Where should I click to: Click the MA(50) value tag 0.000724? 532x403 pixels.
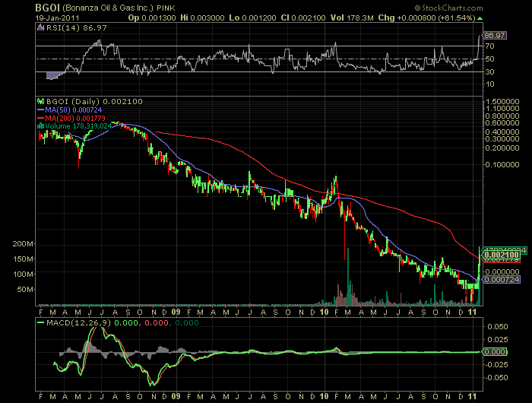click(x=502, y=279)
